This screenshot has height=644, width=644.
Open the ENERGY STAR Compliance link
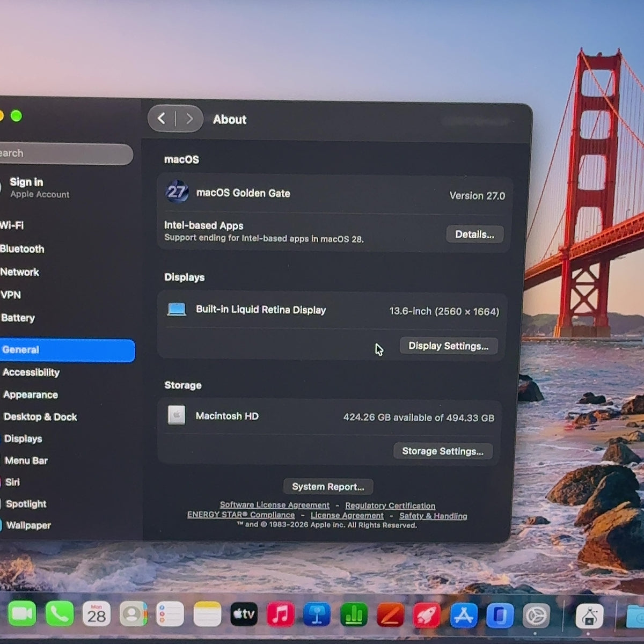[241, 515]
